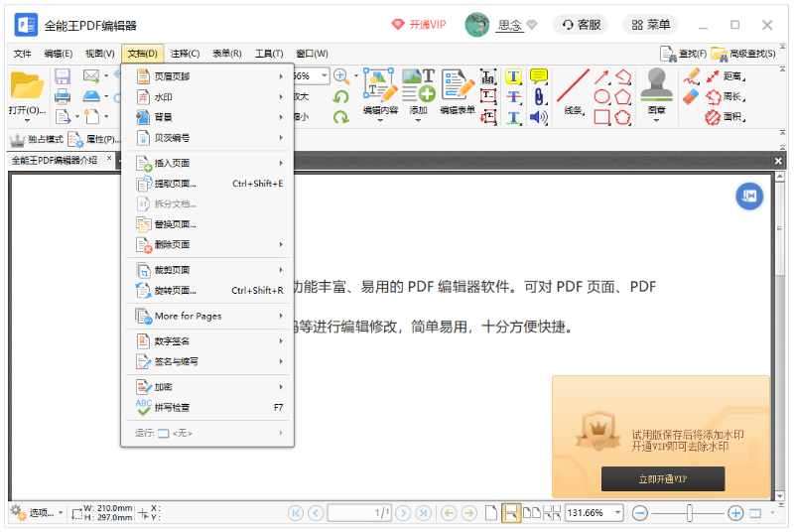The height and width of the screenshot is (532, 794).
Task: Select 提取页面... menu command
Action: coord(207,184)
